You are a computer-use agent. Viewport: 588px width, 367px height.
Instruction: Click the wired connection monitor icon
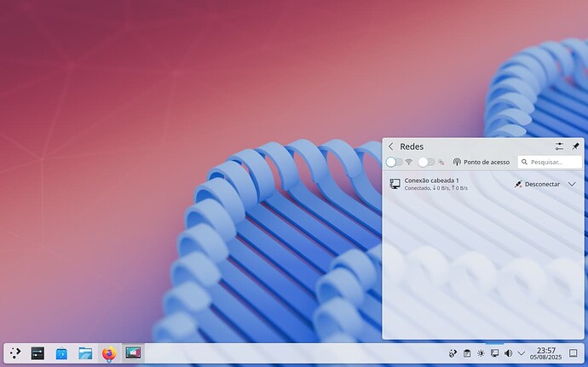(x=395, y=184)
